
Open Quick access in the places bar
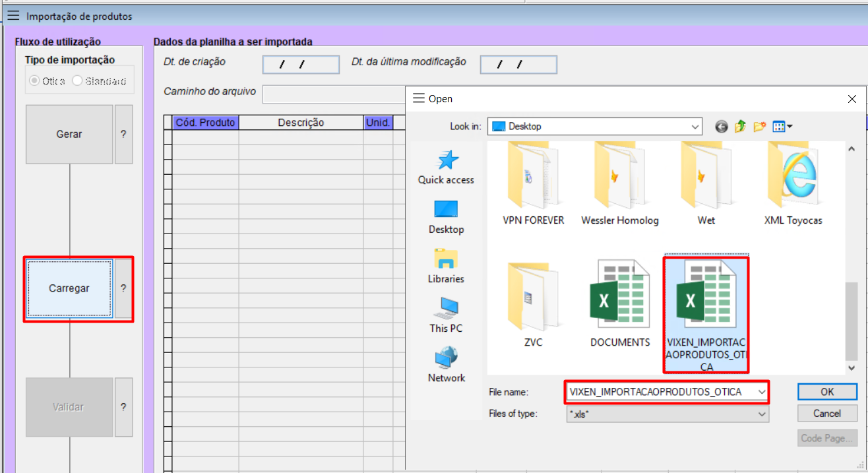(446, 167)
